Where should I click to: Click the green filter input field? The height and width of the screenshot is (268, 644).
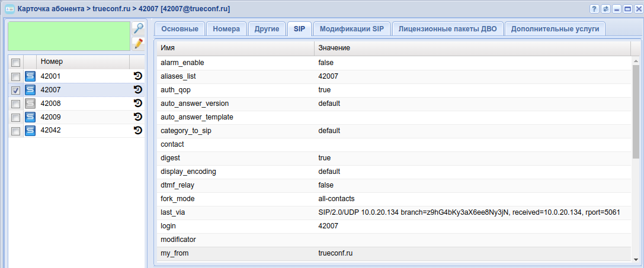68,36
